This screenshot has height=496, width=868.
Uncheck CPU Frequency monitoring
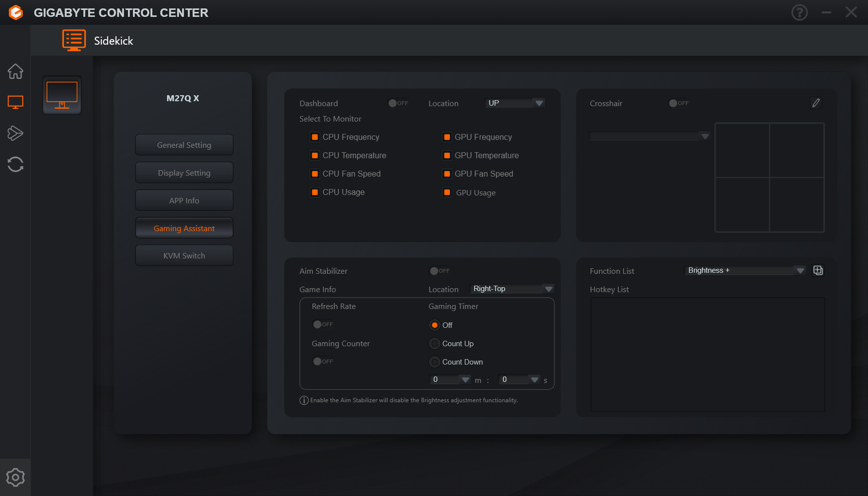coord(314,137)
